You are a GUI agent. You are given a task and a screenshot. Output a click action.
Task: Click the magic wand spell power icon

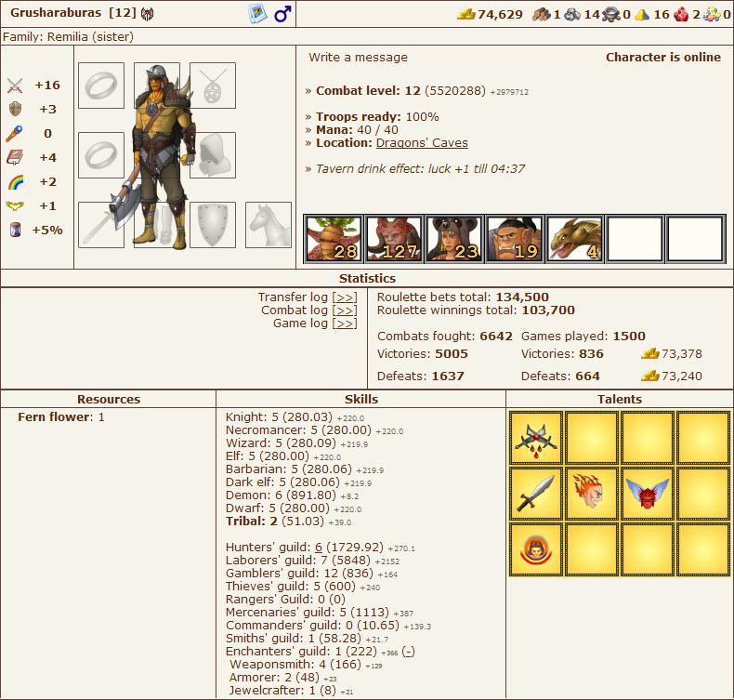(14, 134)
